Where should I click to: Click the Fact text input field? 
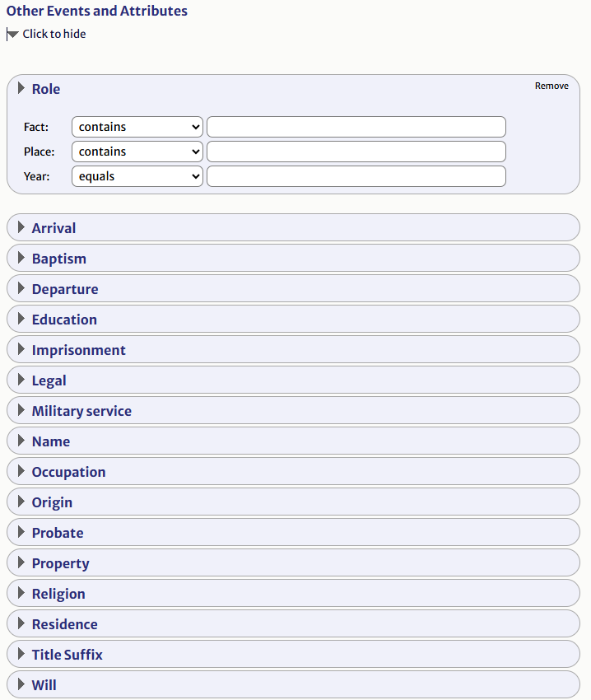coord(356,127)
